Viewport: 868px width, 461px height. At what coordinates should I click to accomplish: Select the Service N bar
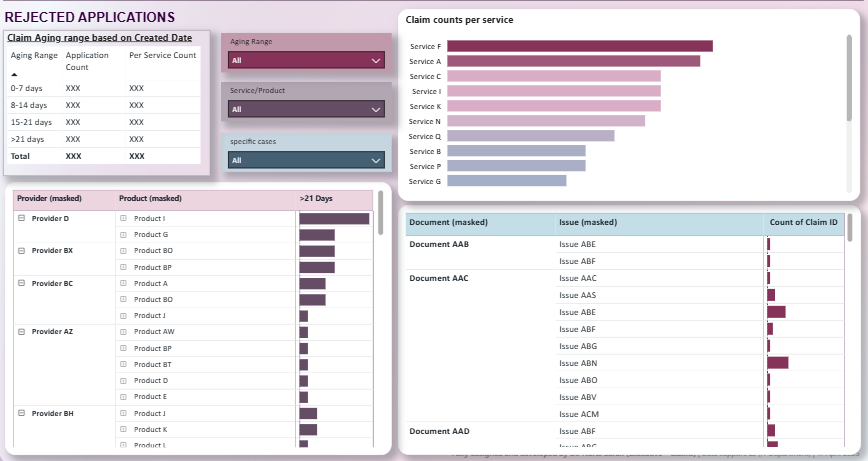click(x=546, y=121)
